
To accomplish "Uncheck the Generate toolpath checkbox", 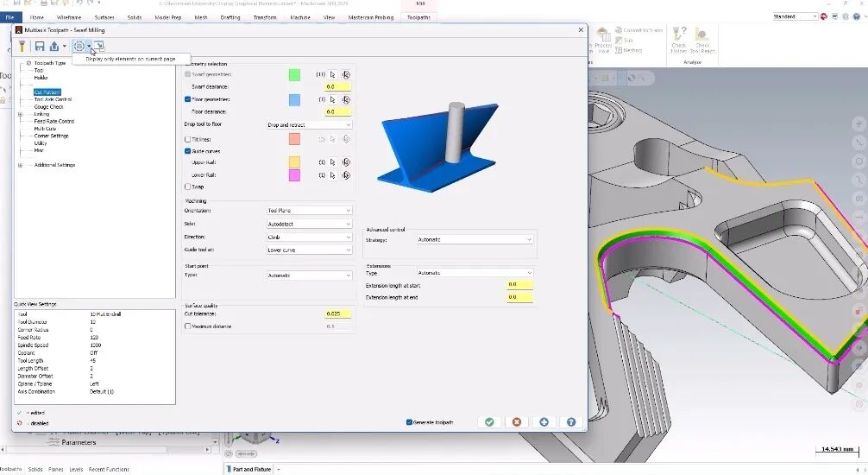I will [x=409, y=422].
